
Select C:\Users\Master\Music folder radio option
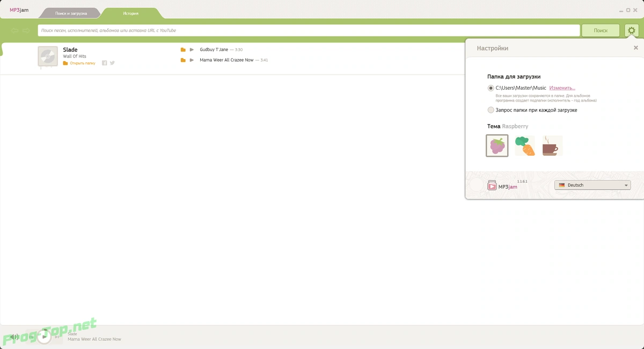point(491,88)
